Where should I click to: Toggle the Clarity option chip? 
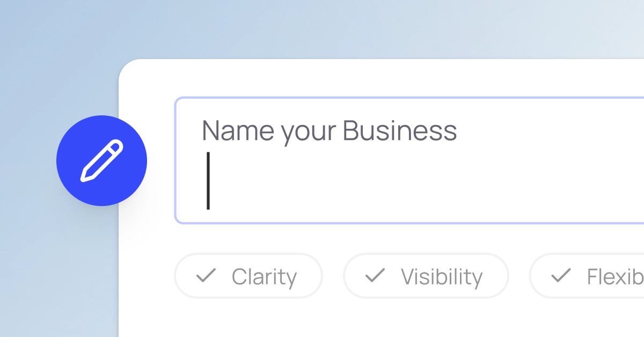pyautogui.click(x=248, y=276)
